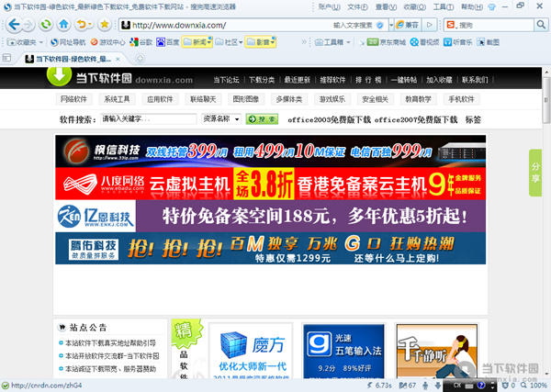This screenshot has height=392, width=551.
Task: Click the 截图 screenshot tool
Action: 488,42
